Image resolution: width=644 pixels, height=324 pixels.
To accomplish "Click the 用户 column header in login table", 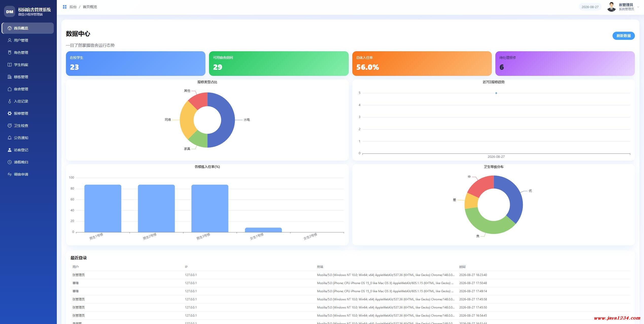I will (x=76, y=267).
